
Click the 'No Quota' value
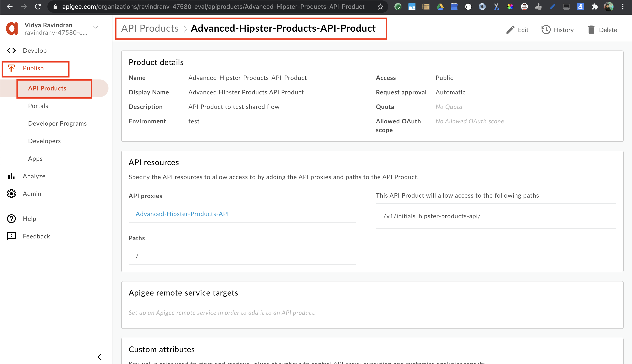[449, 107]
